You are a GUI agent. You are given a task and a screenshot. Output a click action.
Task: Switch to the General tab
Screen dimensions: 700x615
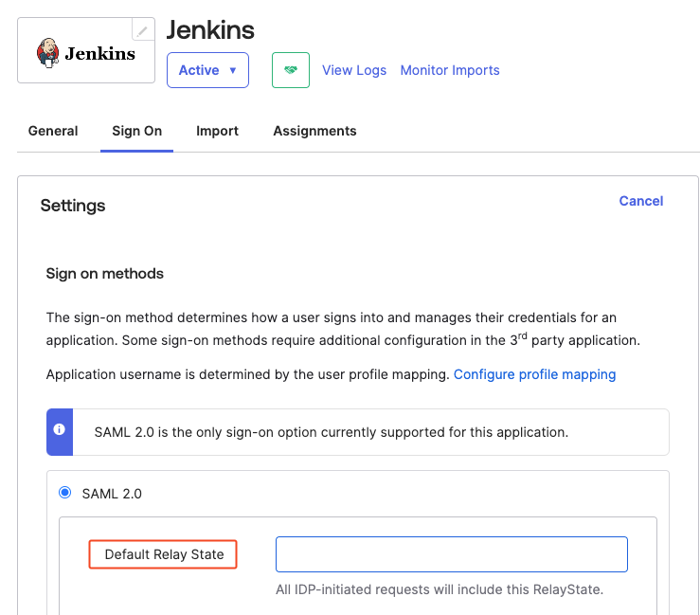53,131
